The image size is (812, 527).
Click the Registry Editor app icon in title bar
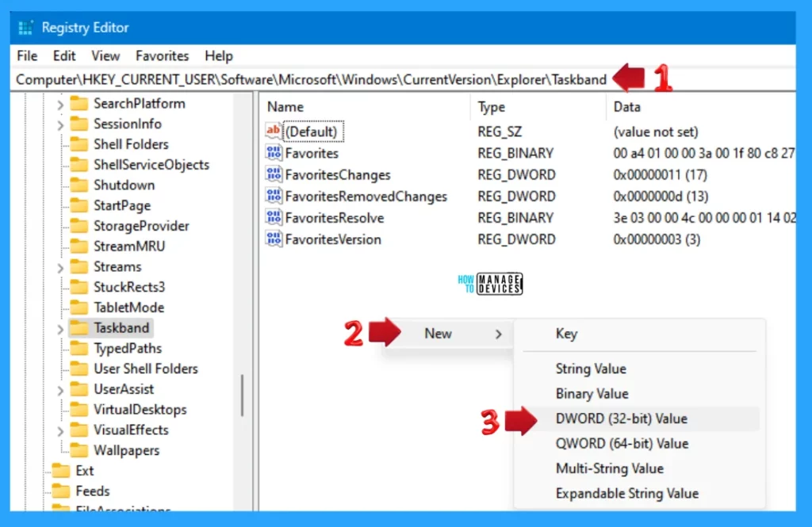pos(25,28)
